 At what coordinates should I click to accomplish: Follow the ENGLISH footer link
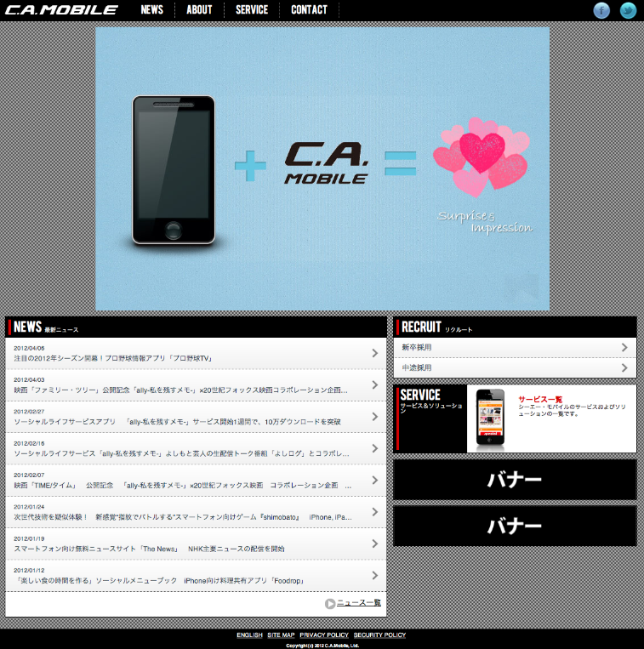(x=249, y=635)
